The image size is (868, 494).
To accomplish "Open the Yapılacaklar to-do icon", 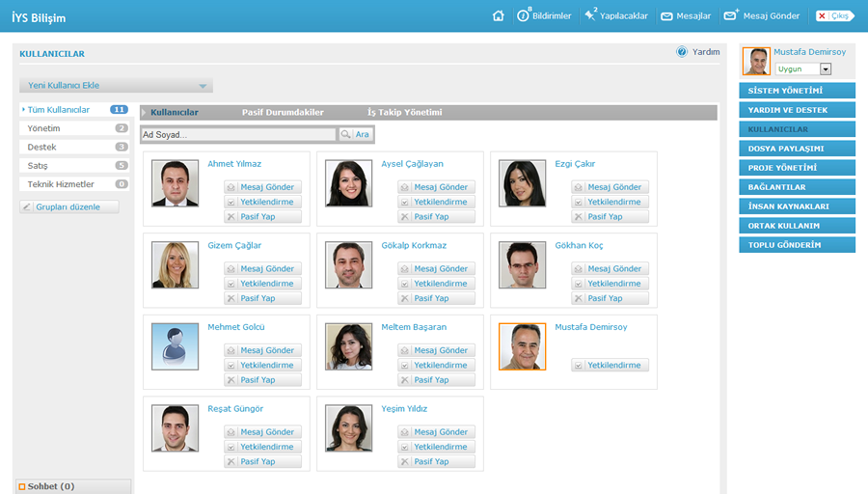I will pos(589,15).
